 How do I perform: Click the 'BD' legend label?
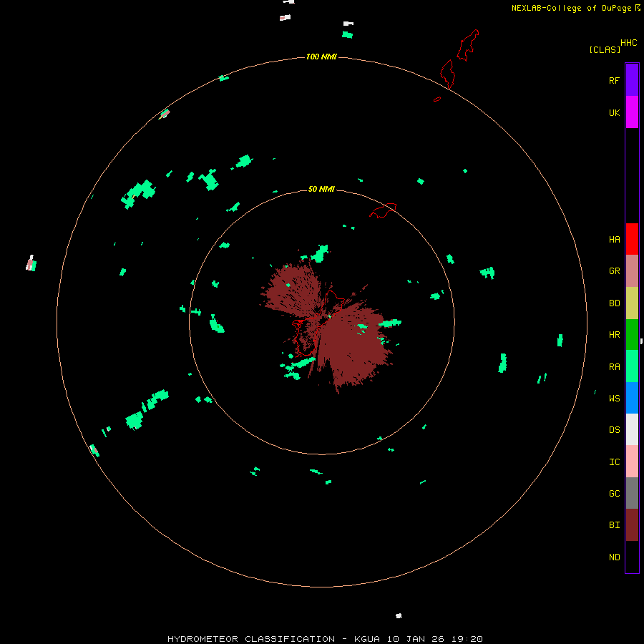click(614, 303)
